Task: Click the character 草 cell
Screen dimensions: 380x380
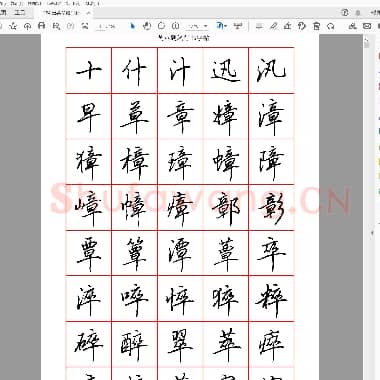Action: pyautogui.click(x=134, y=116)
